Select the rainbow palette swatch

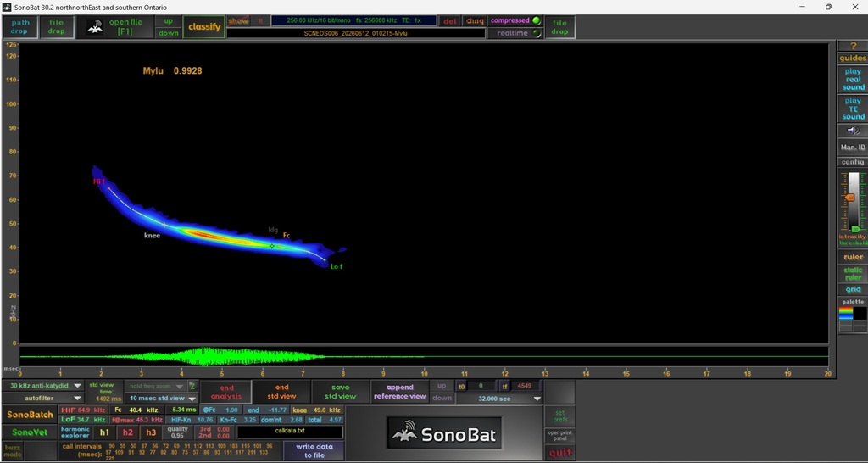tap(845, 314)
